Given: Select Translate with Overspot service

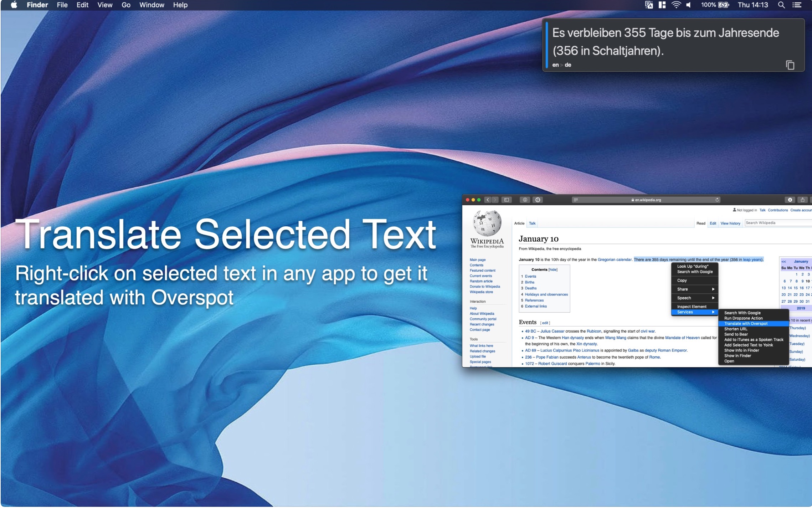Looking at the screenshot, I should click(746, 324).
